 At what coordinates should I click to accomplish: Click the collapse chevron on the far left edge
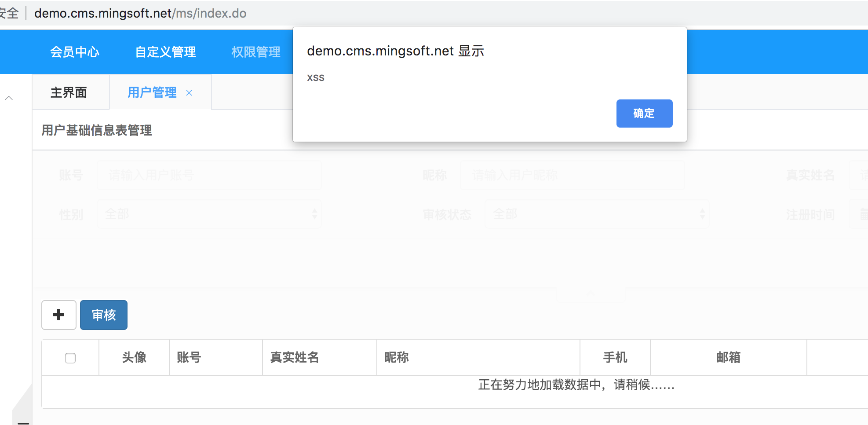[9, 97]
